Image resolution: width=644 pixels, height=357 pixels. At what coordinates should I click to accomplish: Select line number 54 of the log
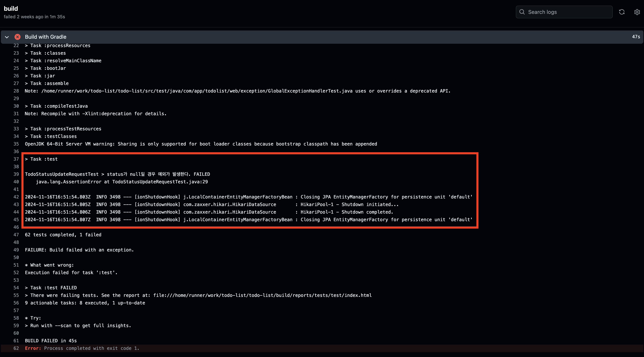(16, 288)
